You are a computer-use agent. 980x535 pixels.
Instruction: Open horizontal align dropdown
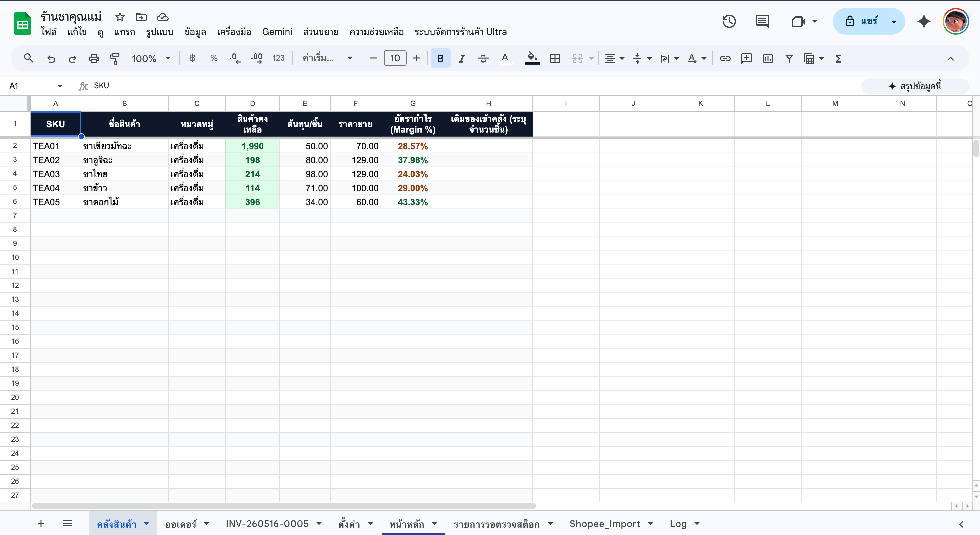(614, 58)
